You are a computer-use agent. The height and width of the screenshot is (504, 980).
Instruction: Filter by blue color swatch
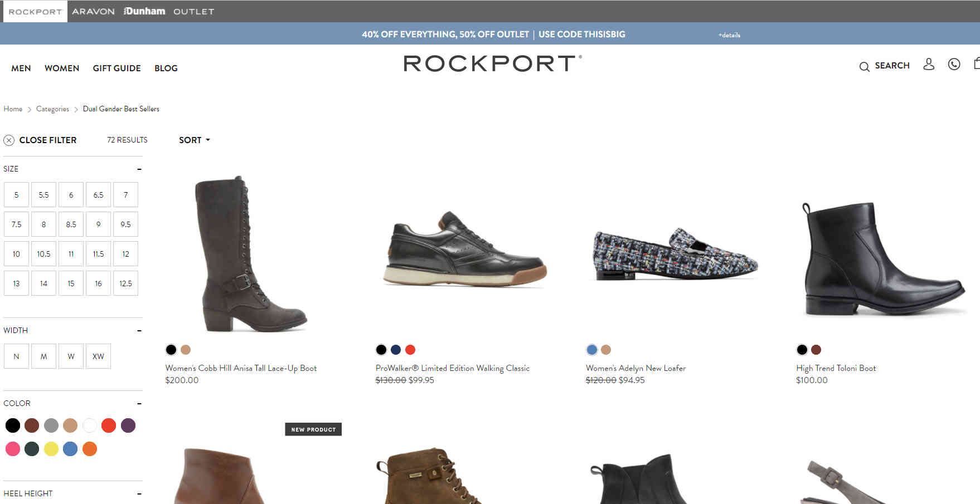point(70,449)
